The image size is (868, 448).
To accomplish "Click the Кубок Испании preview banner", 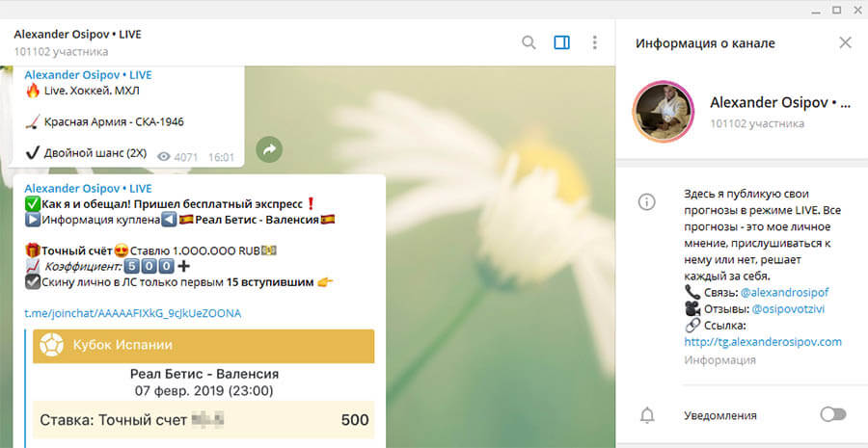I will coord(203,346).
